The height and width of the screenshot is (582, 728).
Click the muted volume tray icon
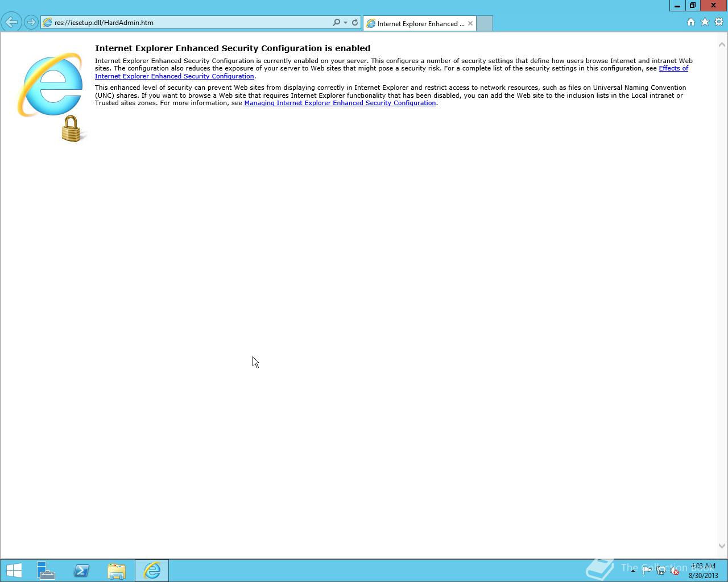675,571
